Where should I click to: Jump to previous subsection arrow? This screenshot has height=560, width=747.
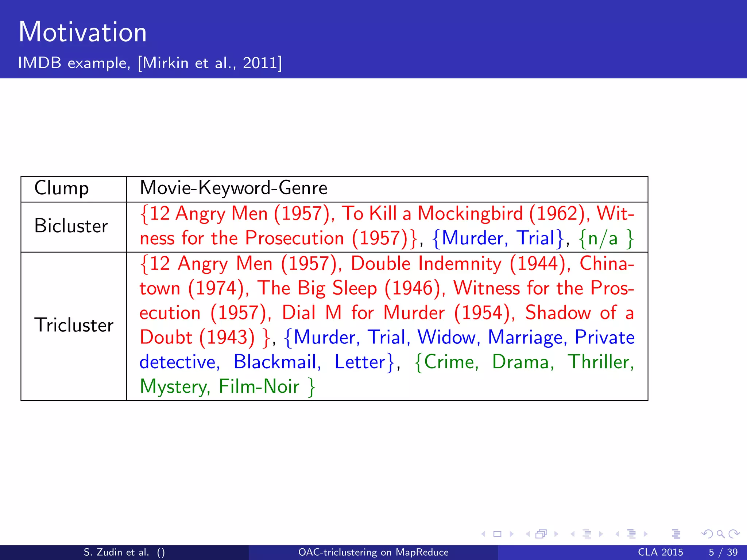coord(573,534)
